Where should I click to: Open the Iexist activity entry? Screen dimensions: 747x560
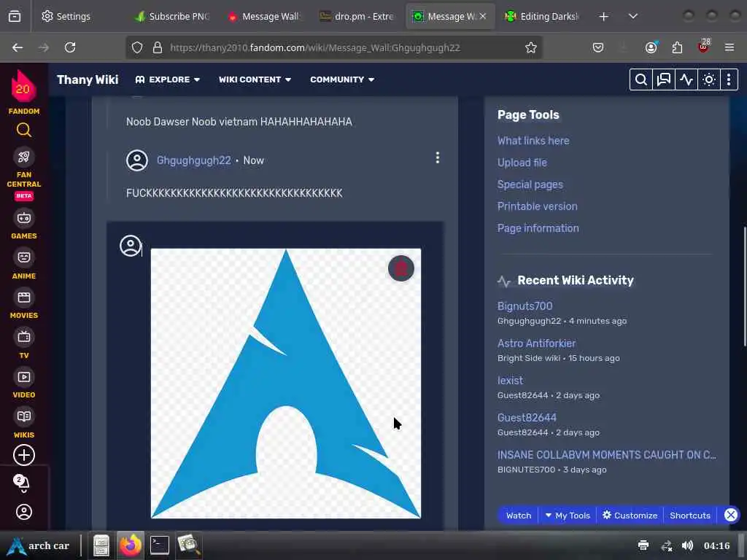510,381
